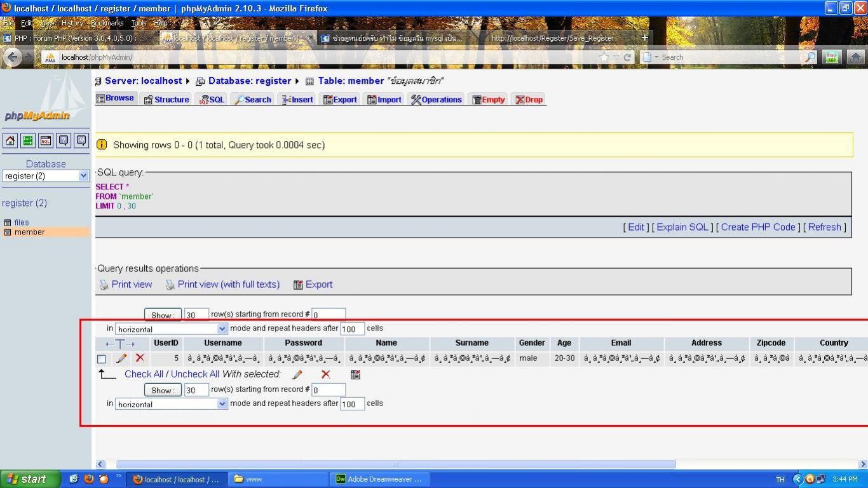The width and height of the screenshot is (868, 488).
Task: Click the With selected export icon
Action: pyautogui.click(x=355, y=374)
